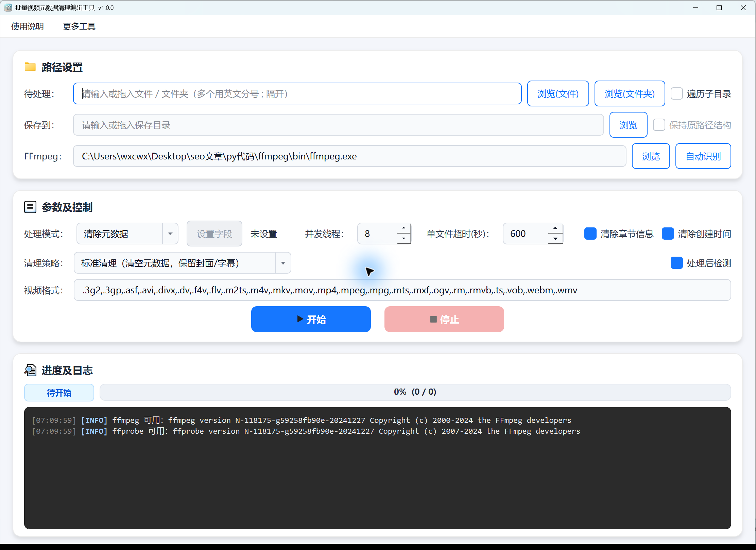Toggle the 保持原路径结构 checkbox

(x=659, y=125)
